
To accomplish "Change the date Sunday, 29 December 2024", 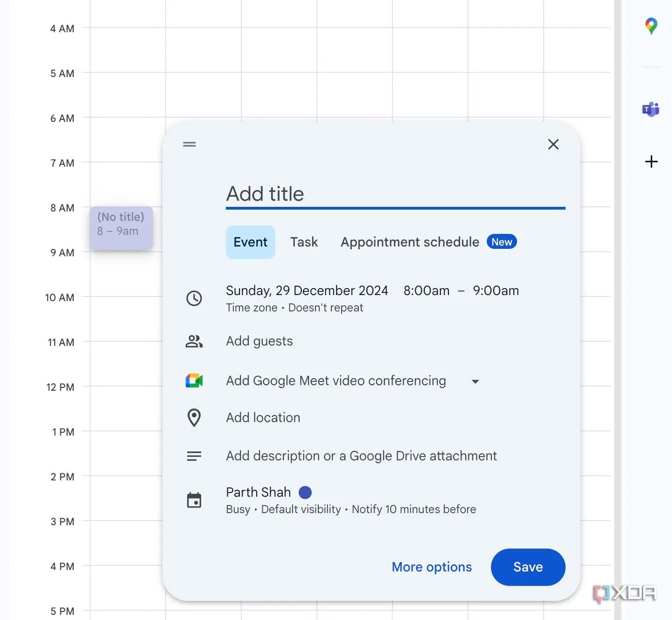I will pos(307,290).
